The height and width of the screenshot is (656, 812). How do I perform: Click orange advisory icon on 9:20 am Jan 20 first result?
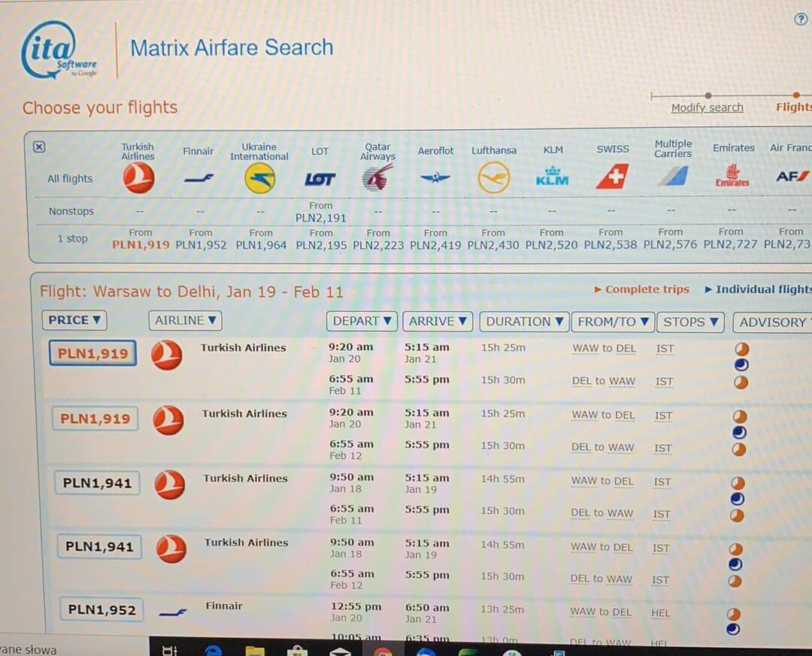pyautogui.click(x=741, y=349)
